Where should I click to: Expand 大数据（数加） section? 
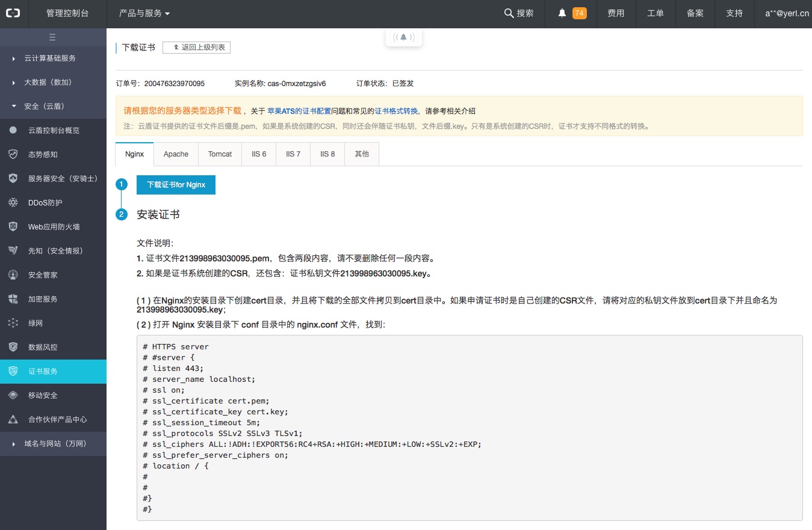53,83
